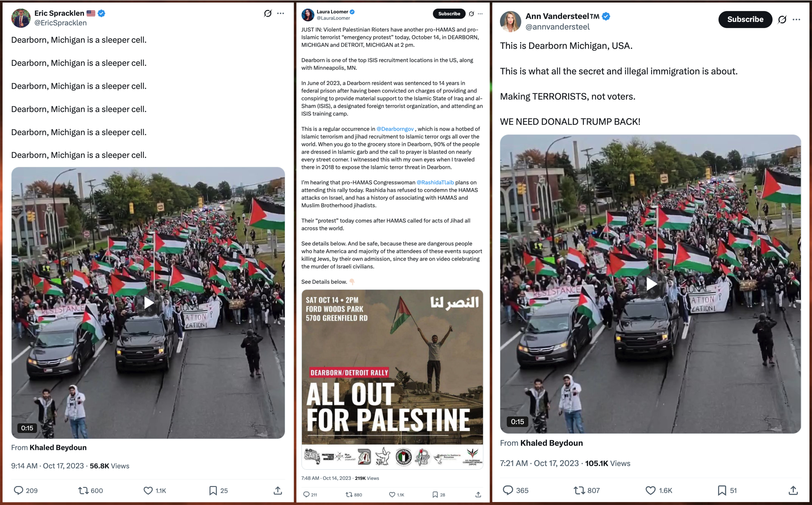Open more options on Ann Vandersteel's tweet
This screenshot has height=505, width=812.
point(796,20)
